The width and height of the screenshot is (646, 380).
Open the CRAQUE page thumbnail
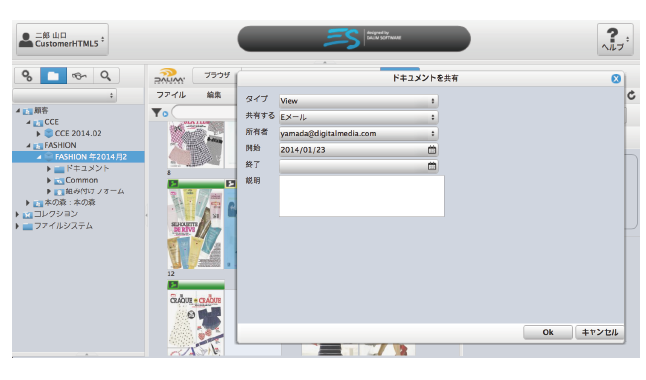pyautogui.click(x=196, y=322)
